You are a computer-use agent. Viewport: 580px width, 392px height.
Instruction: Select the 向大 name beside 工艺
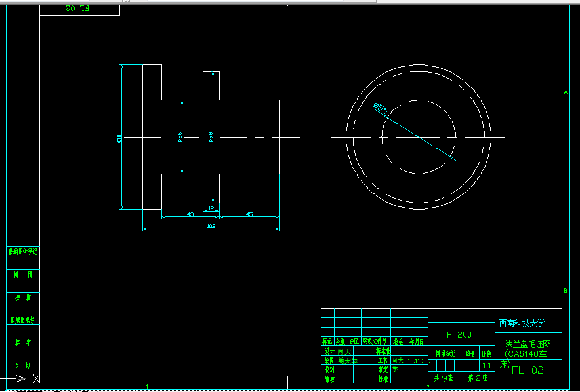398,361
